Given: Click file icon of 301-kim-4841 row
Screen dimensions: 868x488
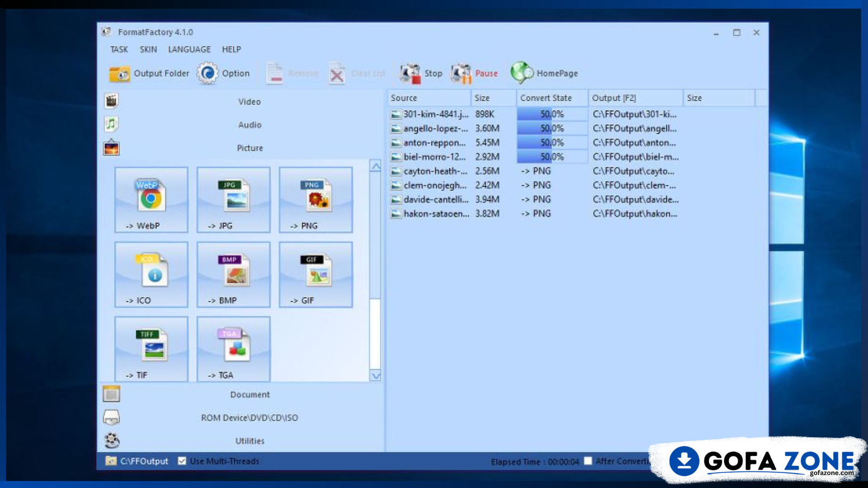Looking at the screenshot, I should click(396, 114).
